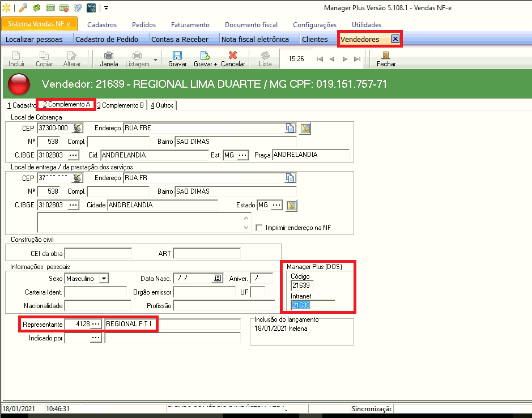532x418 pixels.
Task: Click the Gravar save icon
Action: (x=177, y=56)
